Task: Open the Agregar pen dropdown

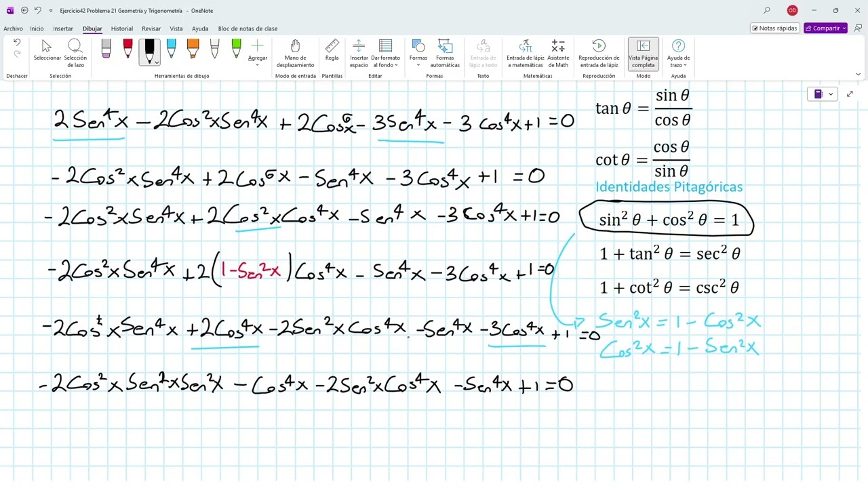Action: [x=257, y=52]
